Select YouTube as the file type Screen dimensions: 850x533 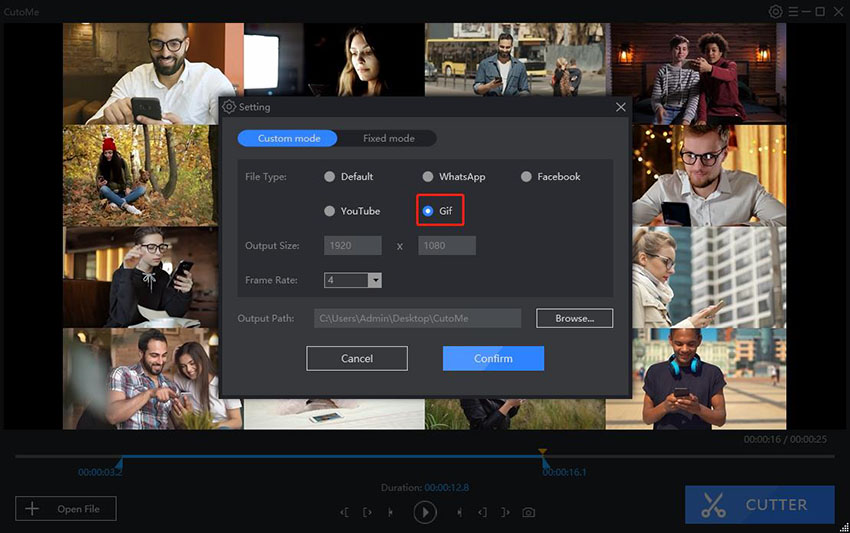point(329,211)
